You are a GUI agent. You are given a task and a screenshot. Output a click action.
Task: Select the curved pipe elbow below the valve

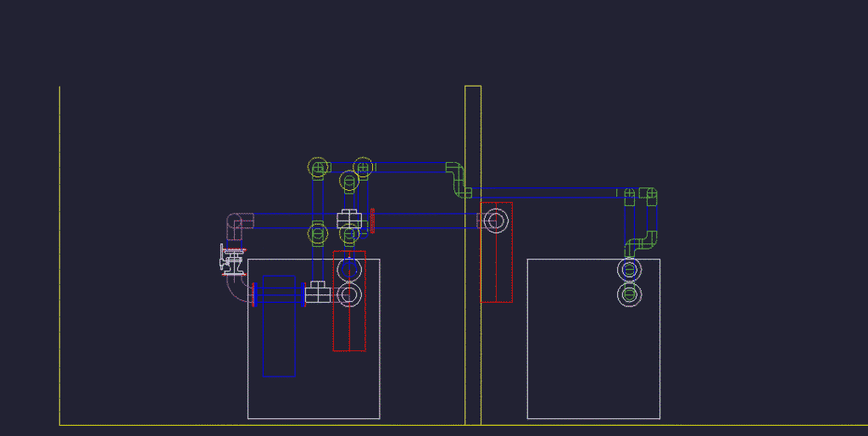click(235, 288)
